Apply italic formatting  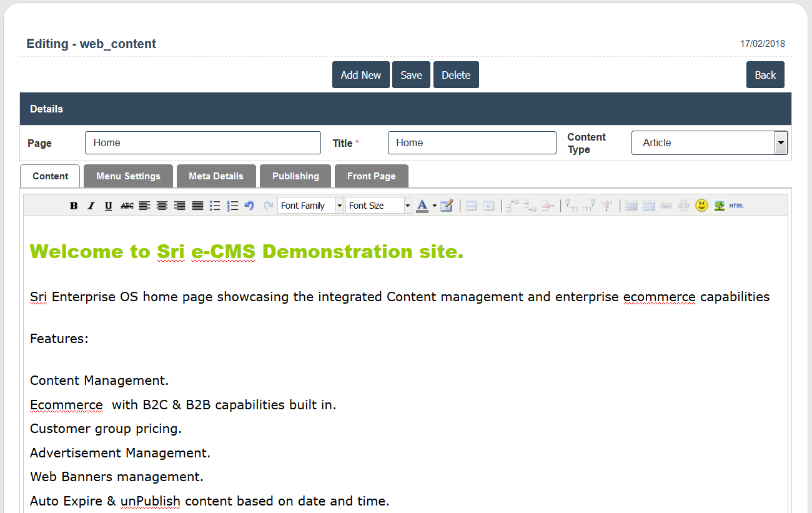(91, 206)
